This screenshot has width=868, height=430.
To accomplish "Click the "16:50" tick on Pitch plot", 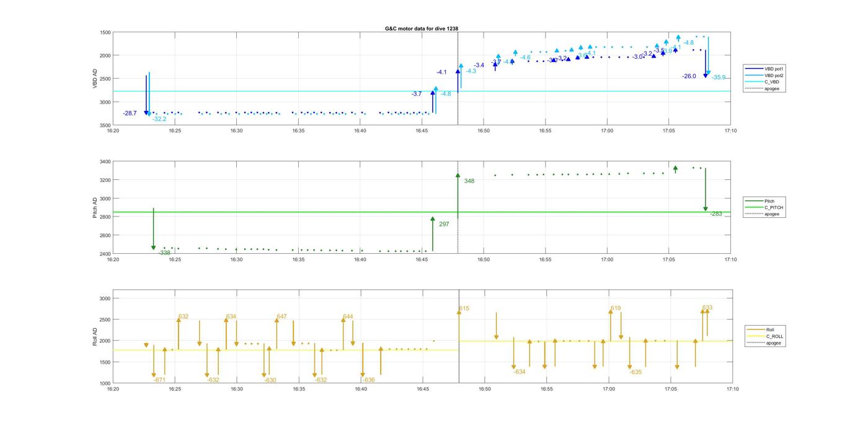I will coord(484,259).
